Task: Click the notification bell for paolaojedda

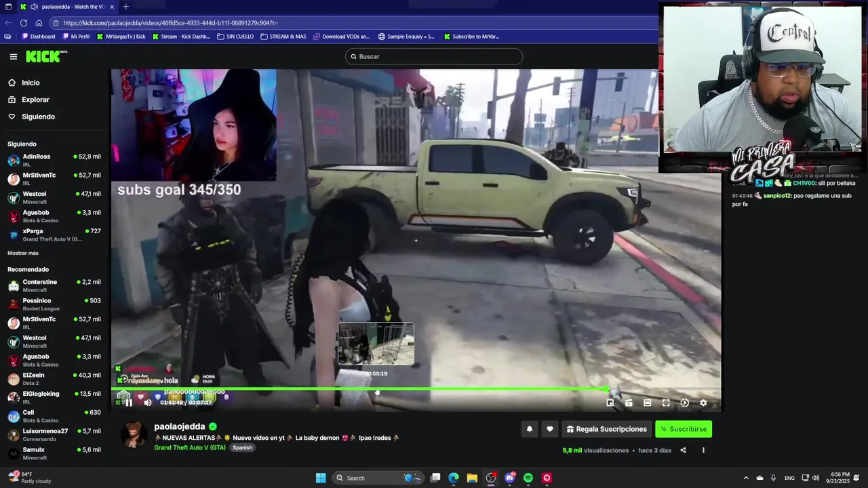Action: pyautogui.click(x=530, y=429)
